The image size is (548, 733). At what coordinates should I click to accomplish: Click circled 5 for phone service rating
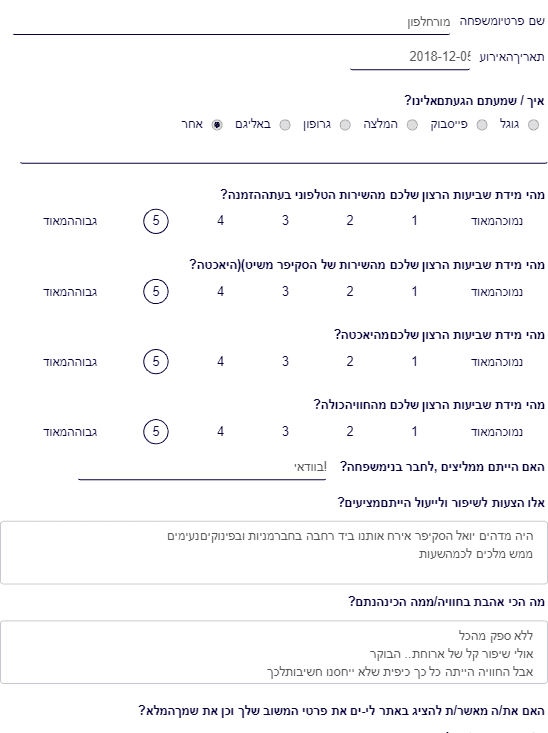[x=156, y=221]
